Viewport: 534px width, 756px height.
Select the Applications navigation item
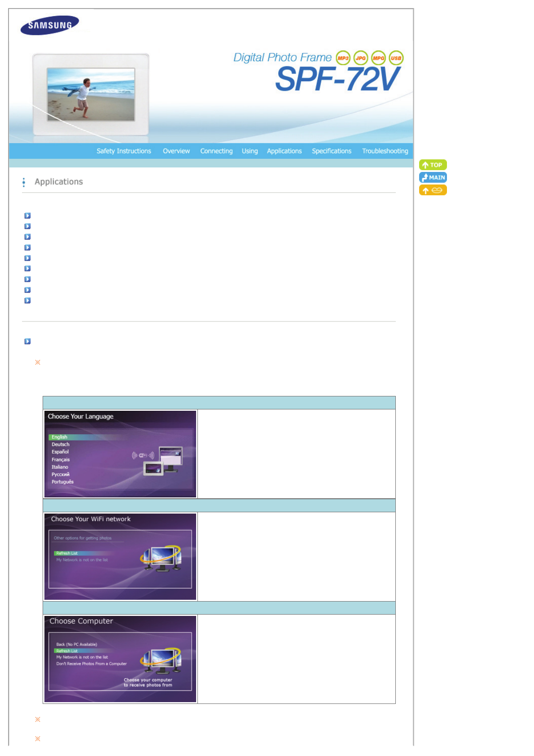click(285, 151)
